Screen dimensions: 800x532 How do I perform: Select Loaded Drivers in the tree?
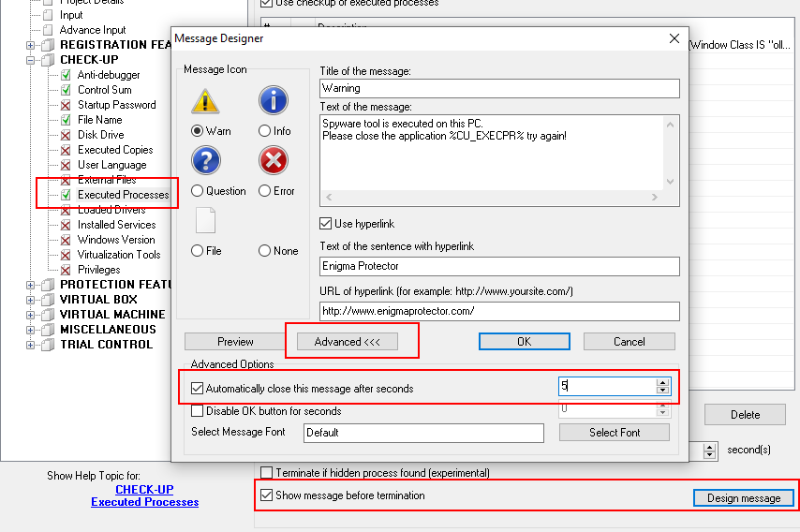(111, 210)
